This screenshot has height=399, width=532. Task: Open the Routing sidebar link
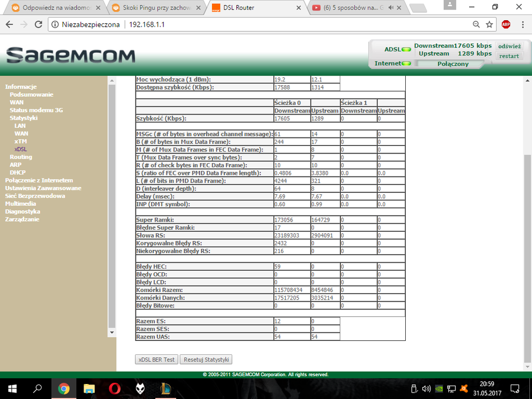tap(21, 157)
